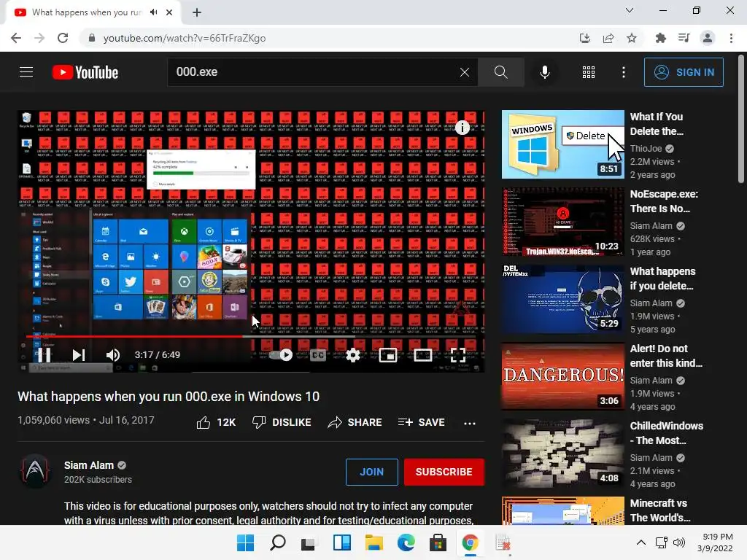
Task: Seek on the red video progress bar
Action: click(251, 336)
